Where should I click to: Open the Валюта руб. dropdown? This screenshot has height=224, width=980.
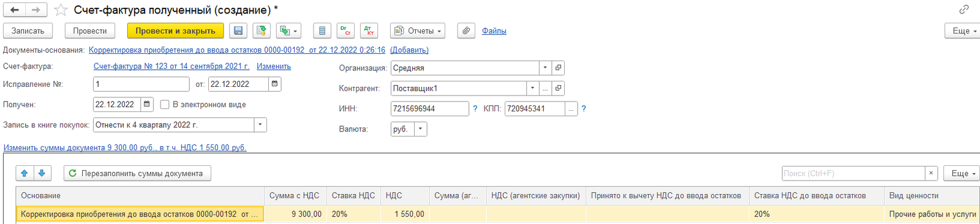coord(420,129)
